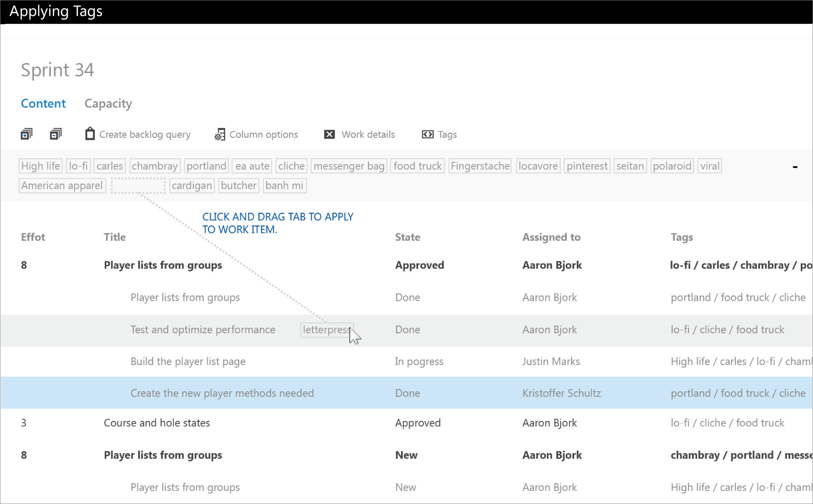Select the cliche tag chip

(291, 166)
